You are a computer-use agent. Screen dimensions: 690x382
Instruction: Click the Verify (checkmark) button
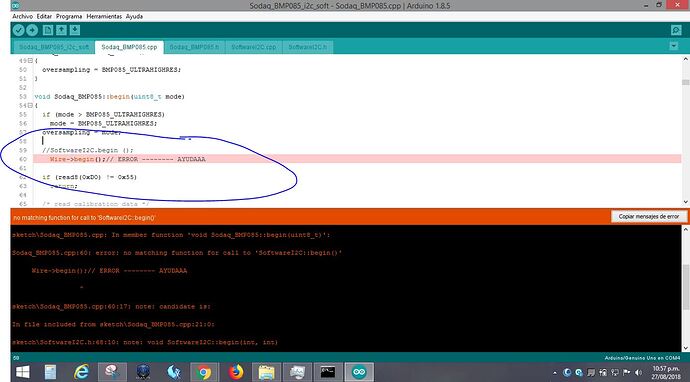point(18,30)
